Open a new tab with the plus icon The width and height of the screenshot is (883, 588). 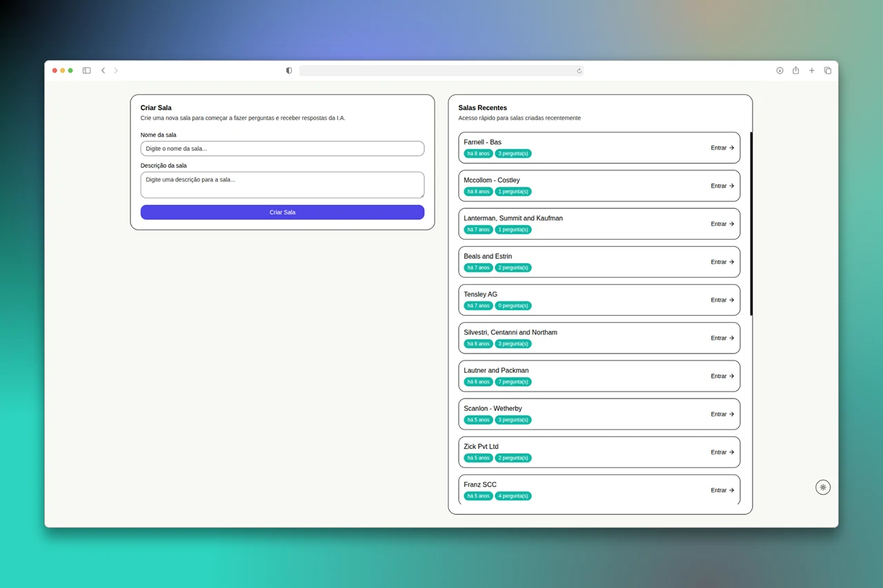coord(812,70)
